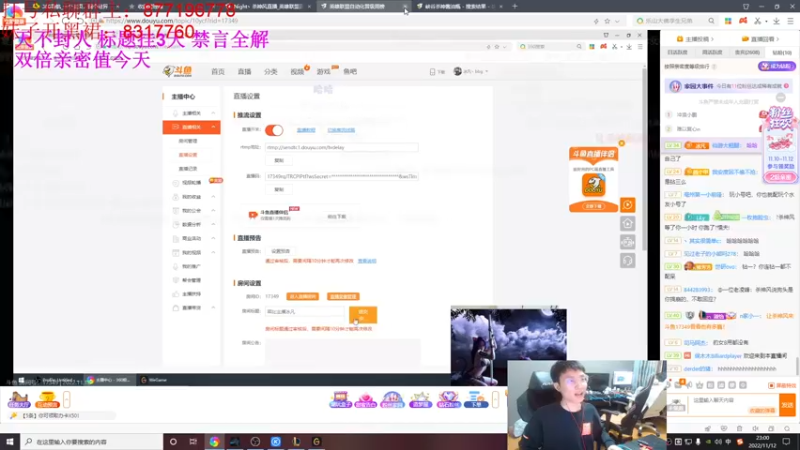
Task: Collapse promo with the gray minus button
Action: [x=781, y=97]
